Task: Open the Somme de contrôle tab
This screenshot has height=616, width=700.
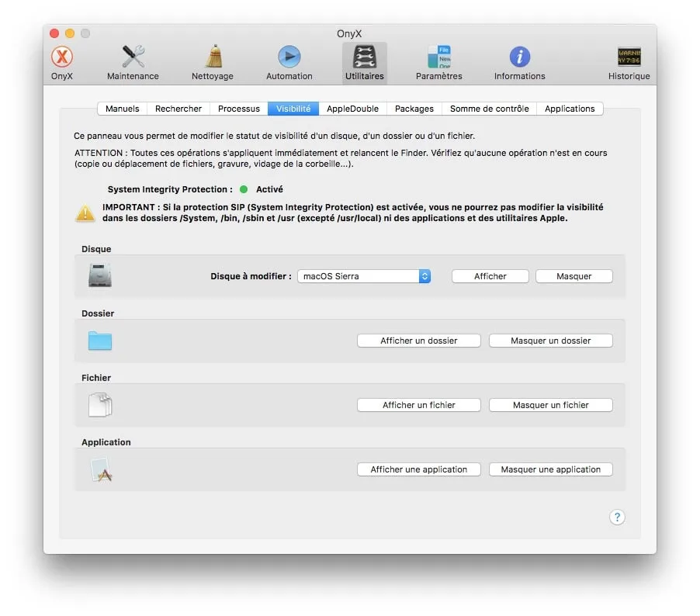Action: tap(489, 109)
